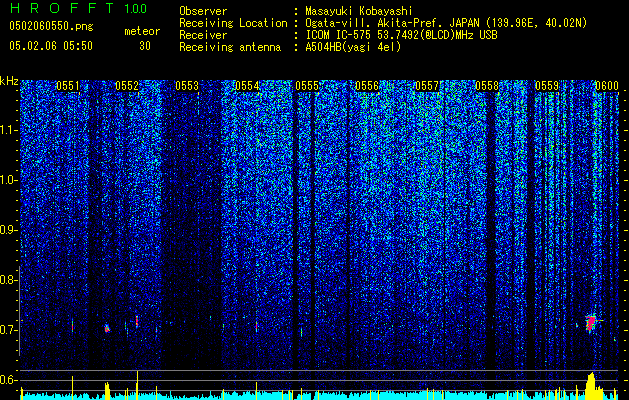
Task: Click the Receiving Location label
Action: [233, 23]
